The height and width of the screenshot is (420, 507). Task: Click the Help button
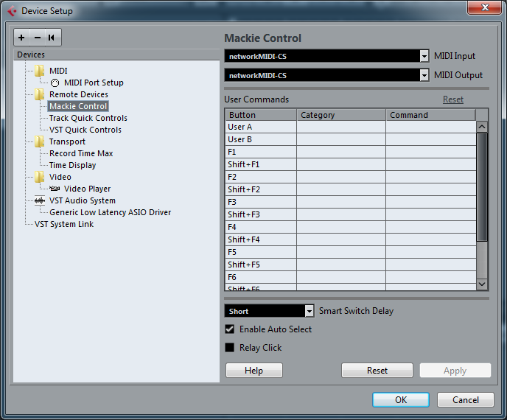click(x=253, y=371)
